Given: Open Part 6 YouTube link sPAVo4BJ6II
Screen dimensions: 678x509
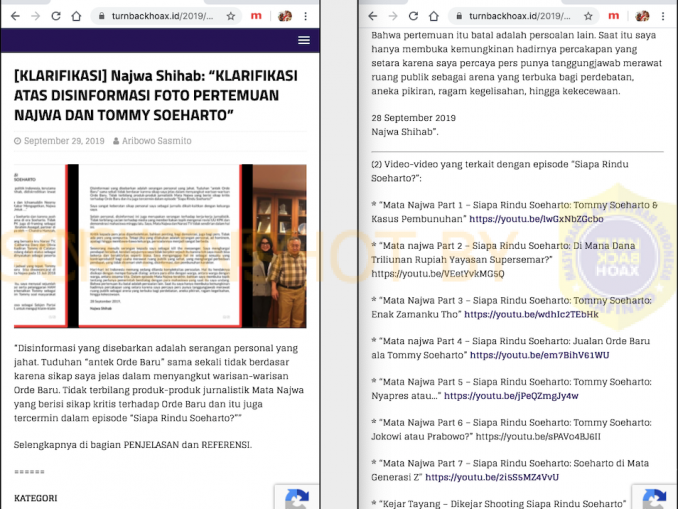Looking at the screenshot, I should 538,436.
